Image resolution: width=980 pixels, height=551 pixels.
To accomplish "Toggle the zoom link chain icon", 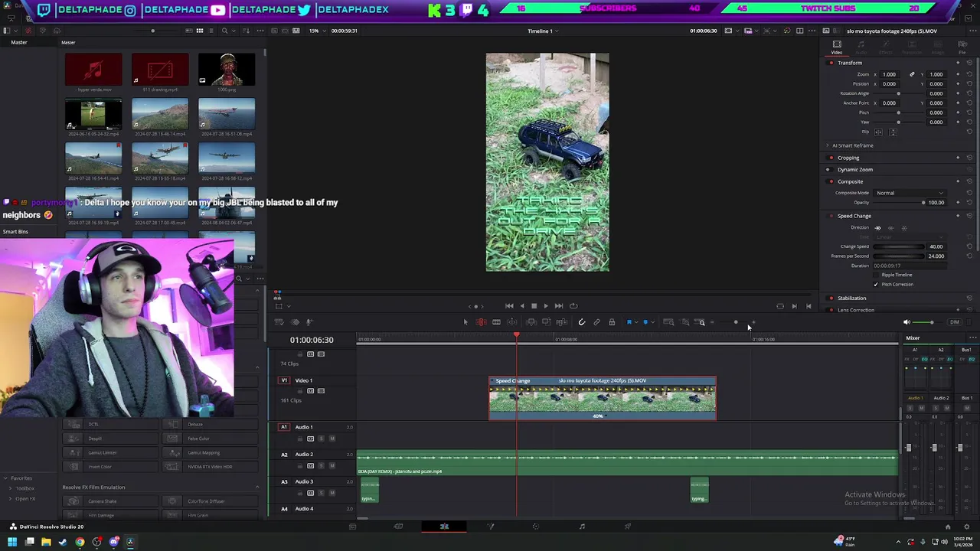I will point(912,74).
